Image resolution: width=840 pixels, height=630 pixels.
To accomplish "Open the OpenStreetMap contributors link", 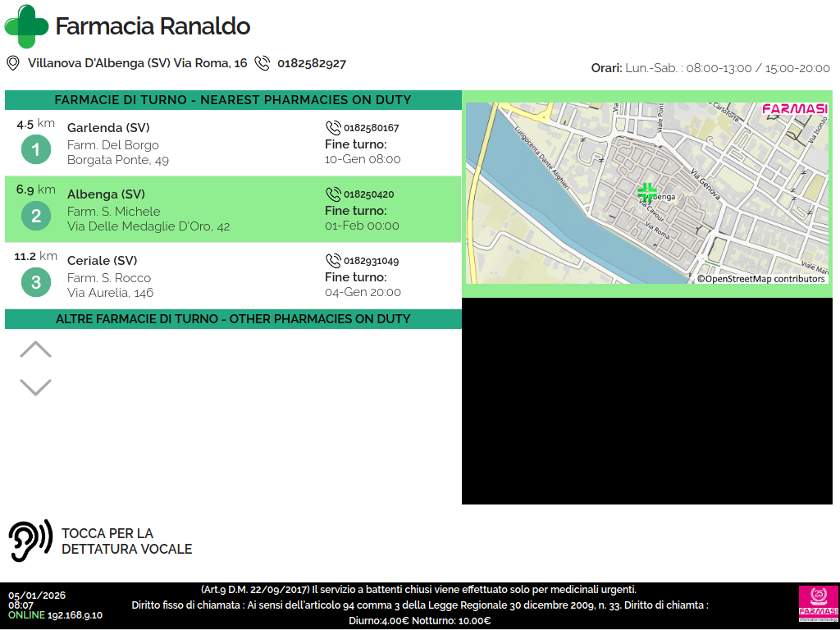I will (x=761, y=279).
